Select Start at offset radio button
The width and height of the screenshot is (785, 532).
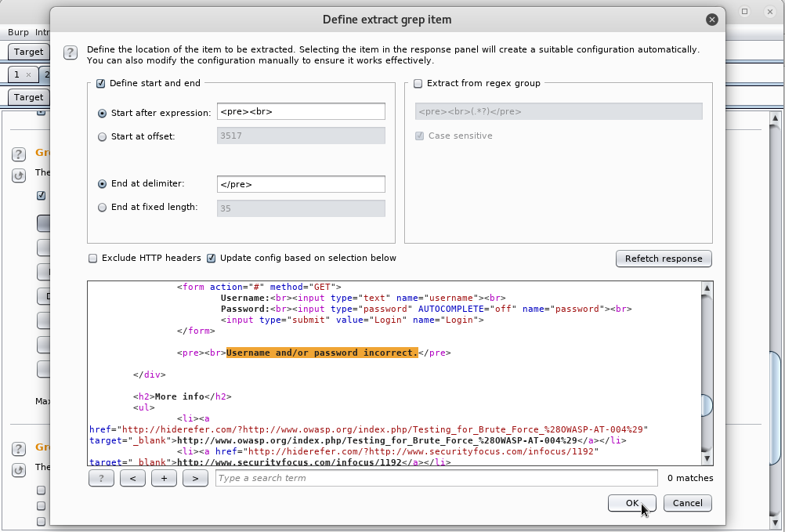point(102,136)
